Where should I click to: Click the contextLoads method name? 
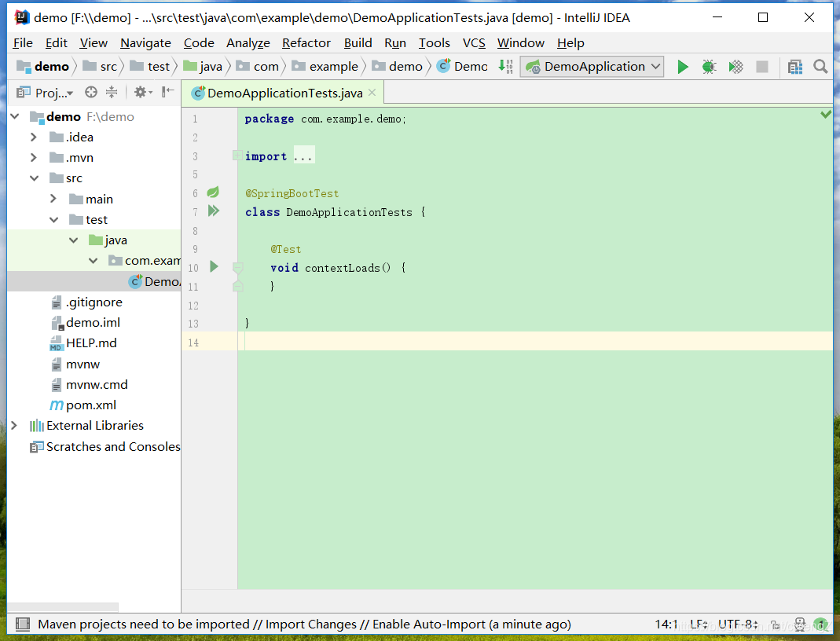343,268
